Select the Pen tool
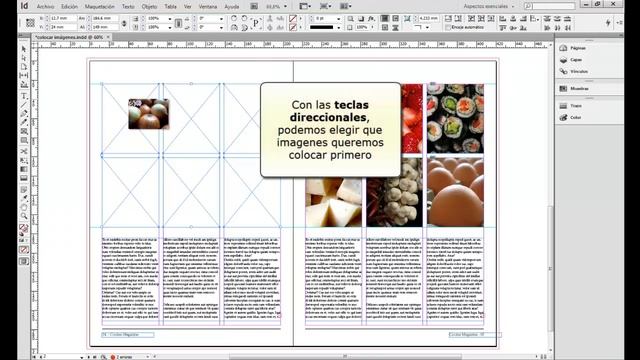 24,113
